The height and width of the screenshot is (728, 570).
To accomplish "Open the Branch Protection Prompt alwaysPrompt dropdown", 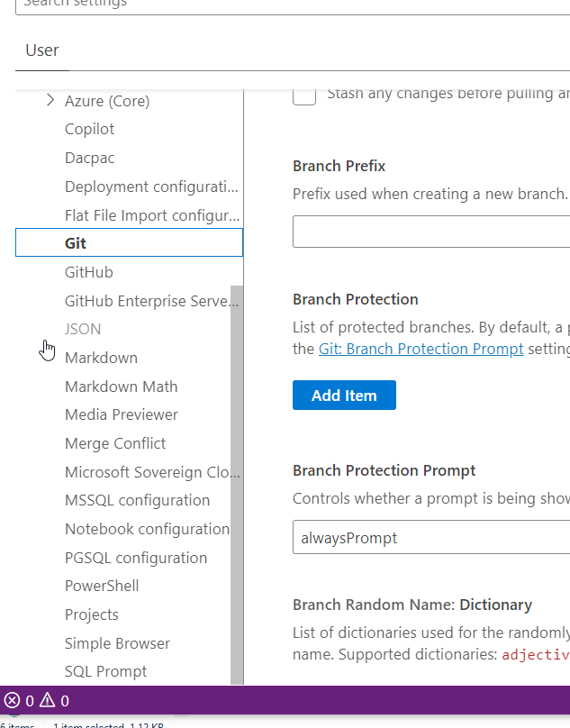I will click(432, 538).
